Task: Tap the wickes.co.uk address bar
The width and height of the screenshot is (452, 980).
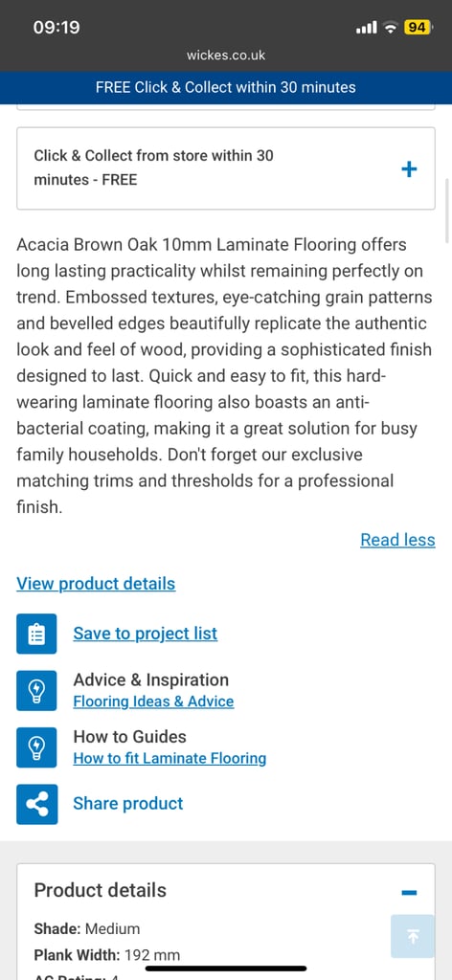Action: coord(226,56)
